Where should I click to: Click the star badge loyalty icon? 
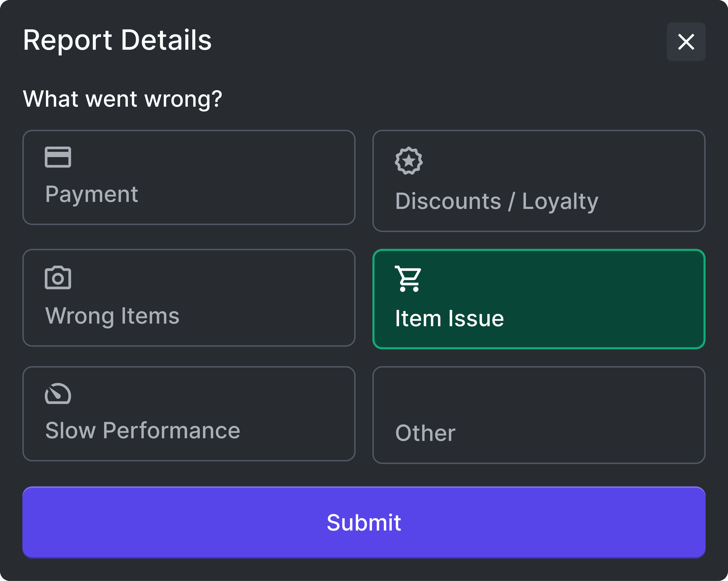coord(409,160)
